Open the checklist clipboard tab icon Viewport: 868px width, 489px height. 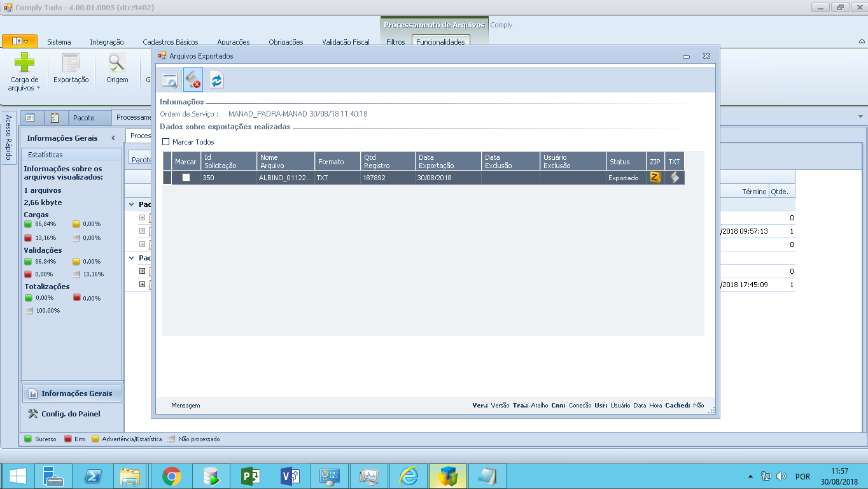pos(55,118)
